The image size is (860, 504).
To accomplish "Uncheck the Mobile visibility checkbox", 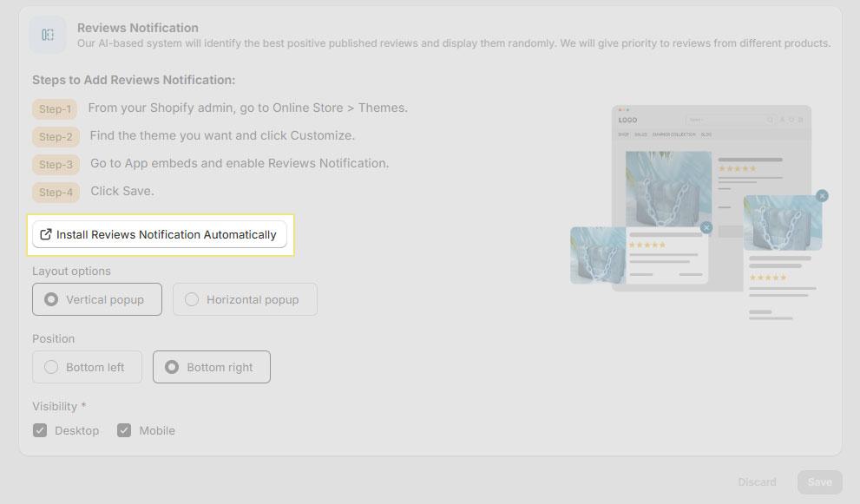I will pyautogui.click(x=124, y=429).
